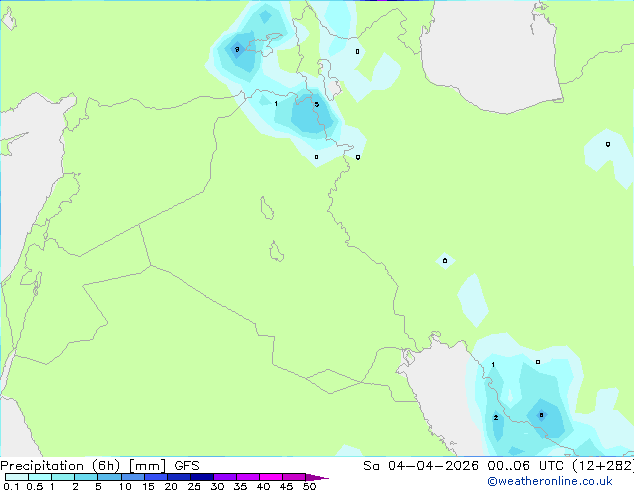The image size is (634, 490).
Task: Click the '40' legend scale label
Action: point(263,486)
